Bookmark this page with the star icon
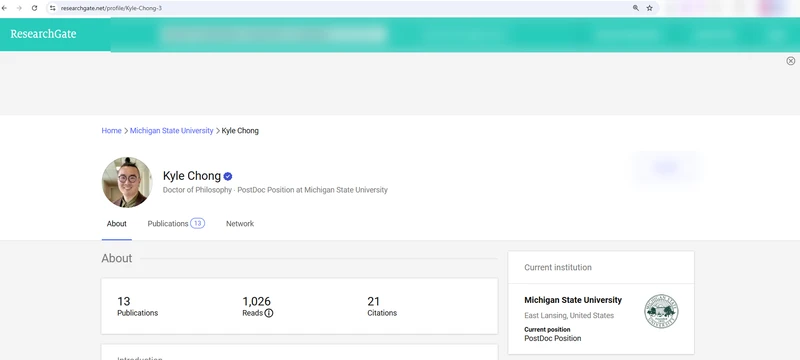 (649, 8)
